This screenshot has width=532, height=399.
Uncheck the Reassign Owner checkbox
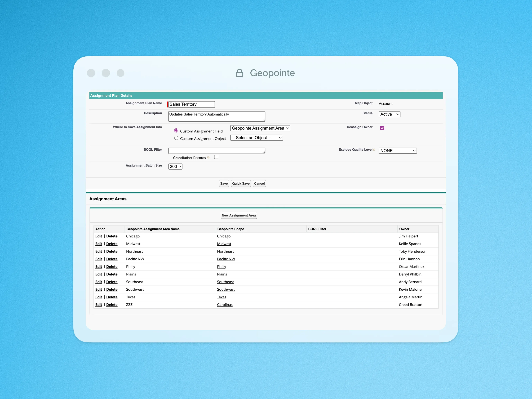(x=382, y=128)
